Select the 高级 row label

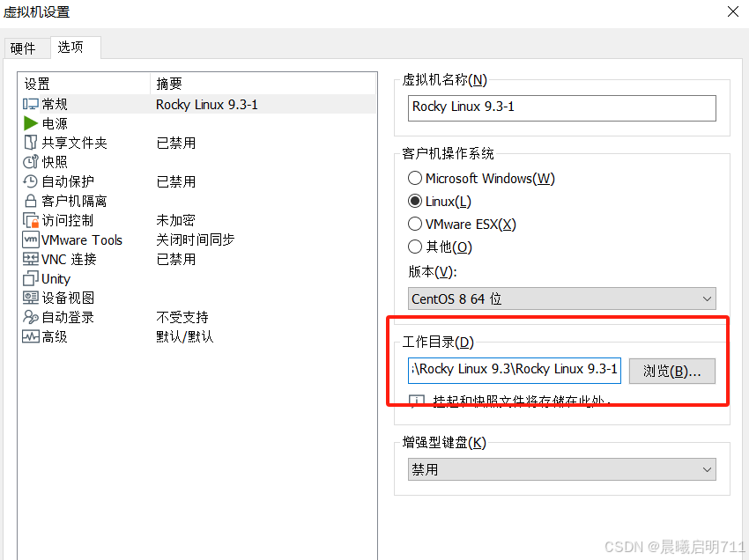tap(55, 337)
